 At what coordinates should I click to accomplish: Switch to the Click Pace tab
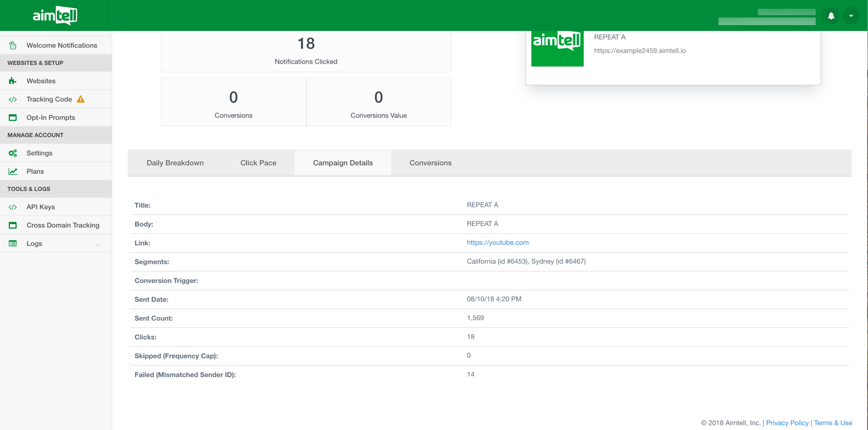coord(258,163)
